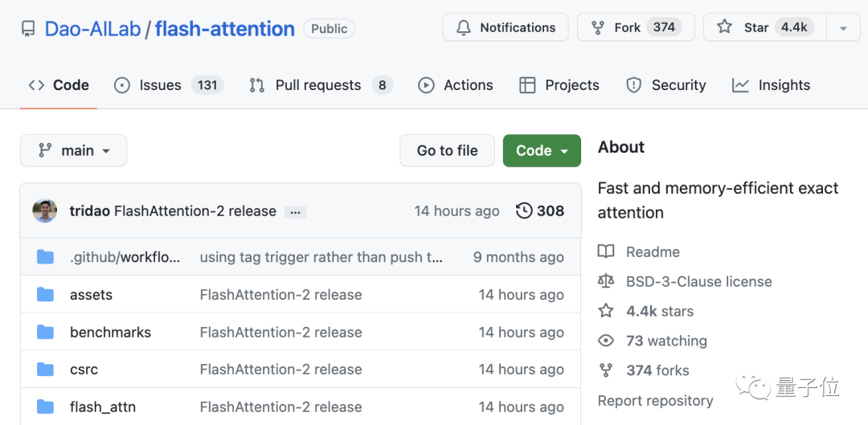
Task: Click tridao's avatar picture
Action: click(45, 211)
